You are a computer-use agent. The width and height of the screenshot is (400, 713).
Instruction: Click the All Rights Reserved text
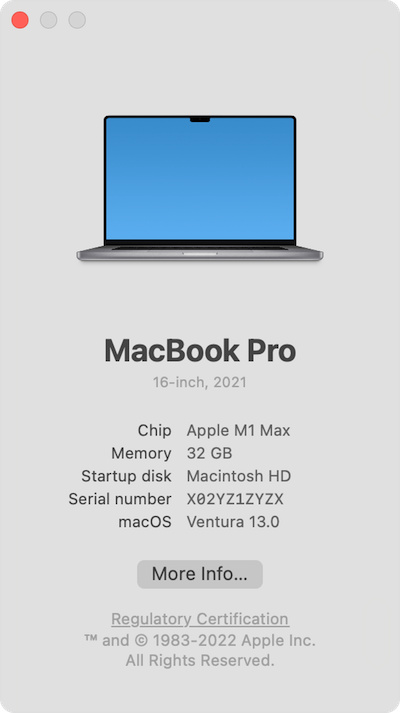(x=200, y=660)
